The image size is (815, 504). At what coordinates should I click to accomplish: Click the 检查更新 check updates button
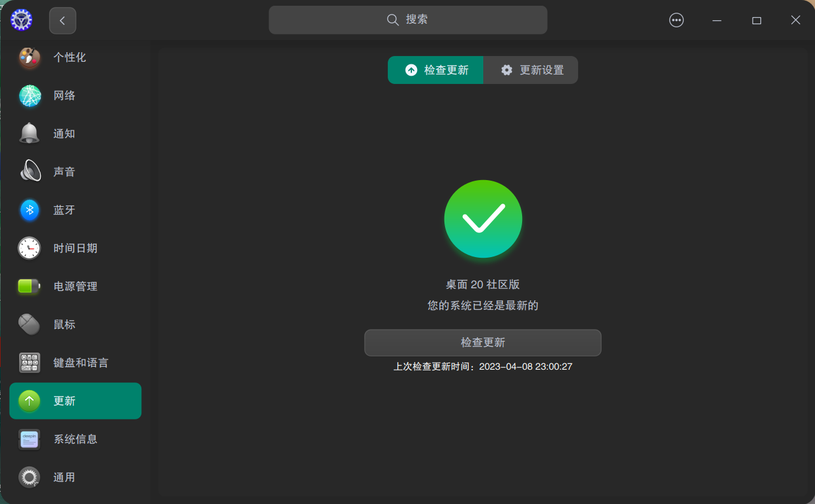[483, 342]
